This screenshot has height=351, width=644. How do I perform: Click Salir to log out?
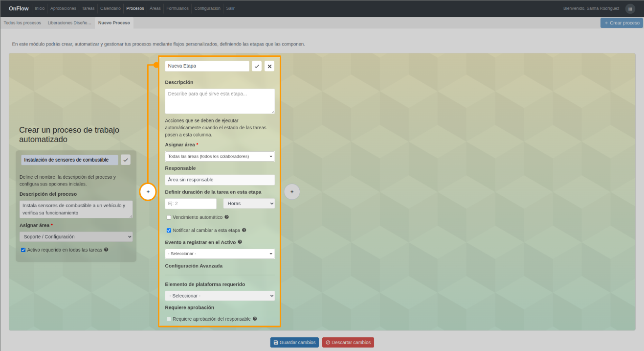pyautogui.click(x=230, y=8)
